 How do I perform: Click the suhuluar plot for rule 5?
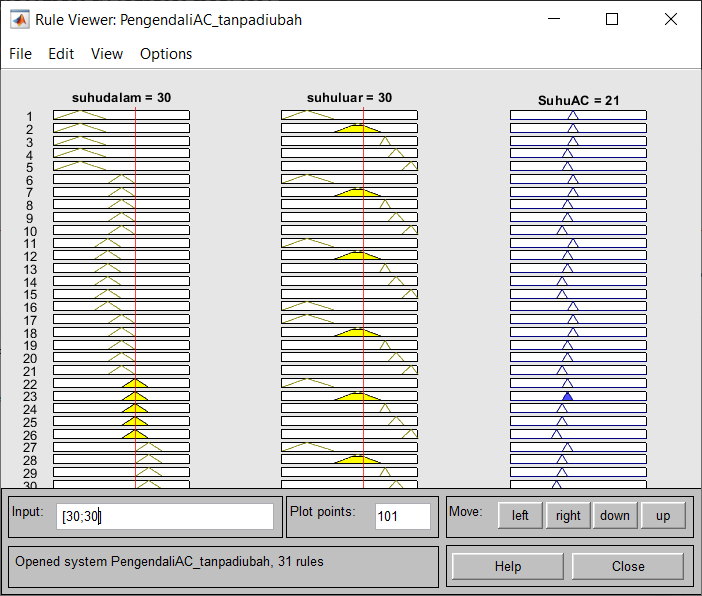click(349, 166)
